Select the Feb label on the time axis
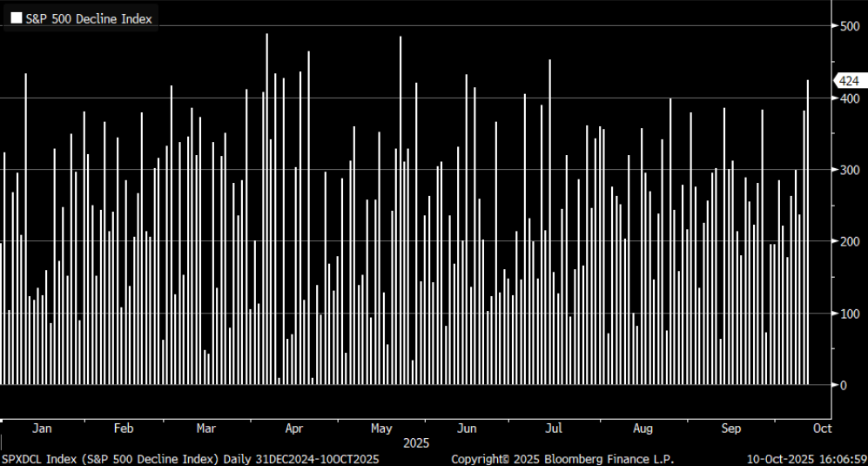868x466 pixels. pos(124,429)
